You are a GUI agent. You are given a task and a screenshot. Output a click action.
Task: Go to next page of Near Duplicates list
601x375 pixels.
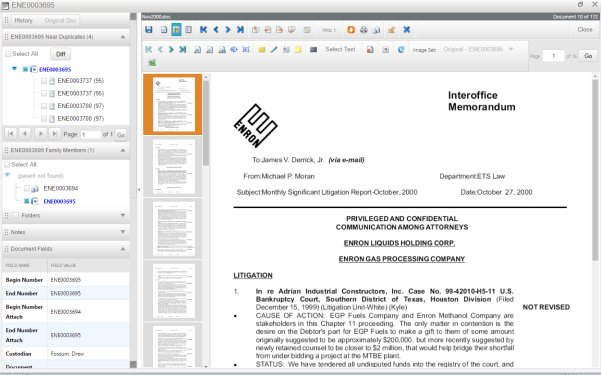pos(40,133)
